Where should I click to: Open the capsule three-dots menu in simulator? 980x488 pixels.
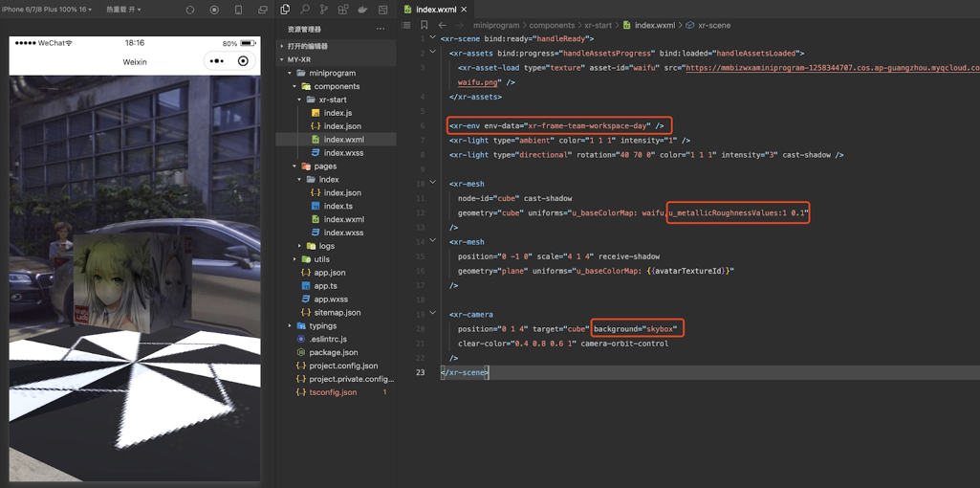pyautogui.click(x=217, y=61)
